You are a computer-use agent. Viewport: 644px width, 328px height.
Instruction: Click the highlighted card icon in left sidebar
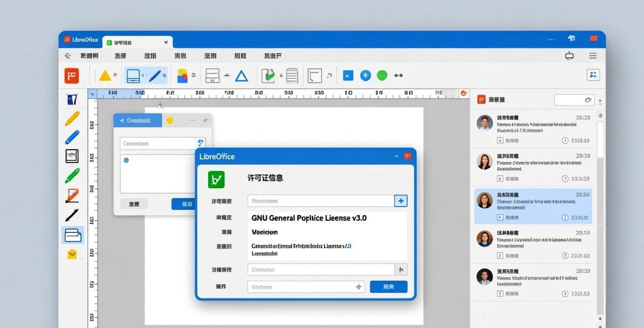73,235
